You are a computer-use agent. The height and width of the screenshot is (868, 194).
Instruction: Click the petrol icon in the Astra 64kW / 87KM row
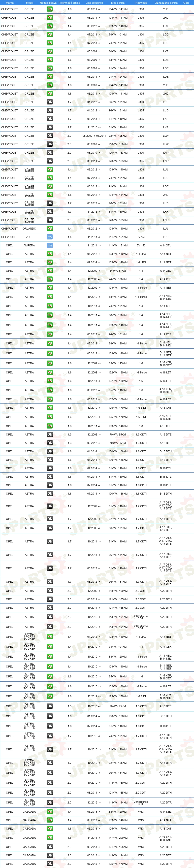click(x=50, y=270)
